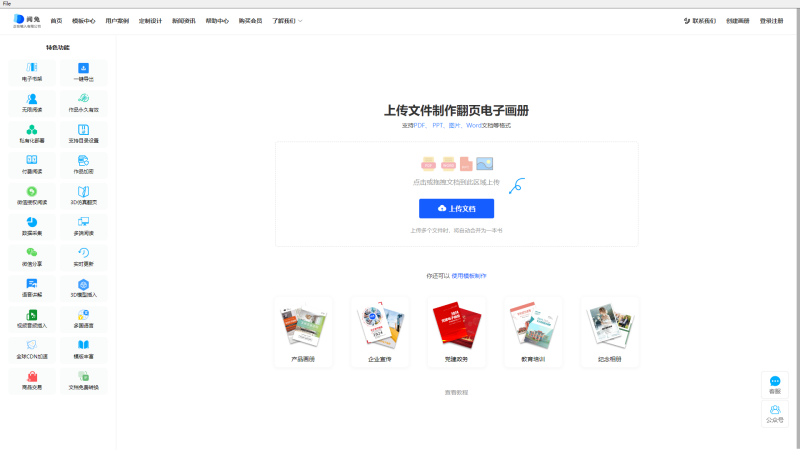The image size is (800, 450).
Task: Expand the 了解我们 dropdown menu
Action: coord(287,20)
